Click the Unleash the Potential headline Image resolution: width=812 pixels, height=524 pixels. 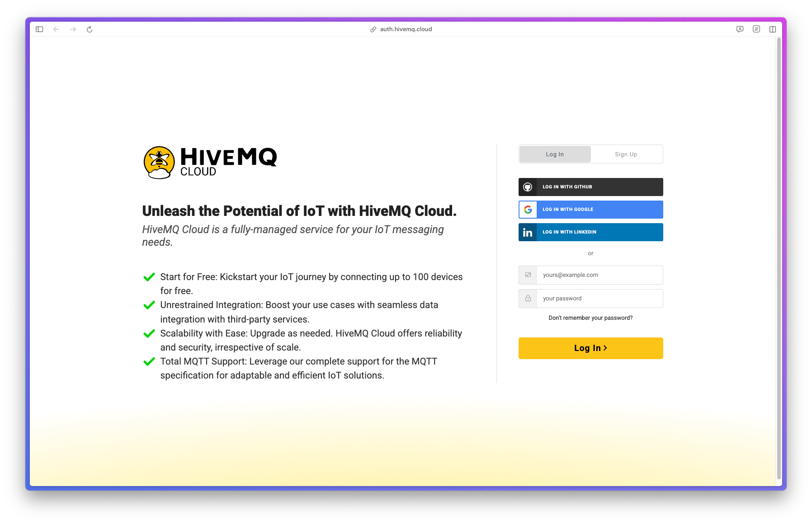pos(299,211)
